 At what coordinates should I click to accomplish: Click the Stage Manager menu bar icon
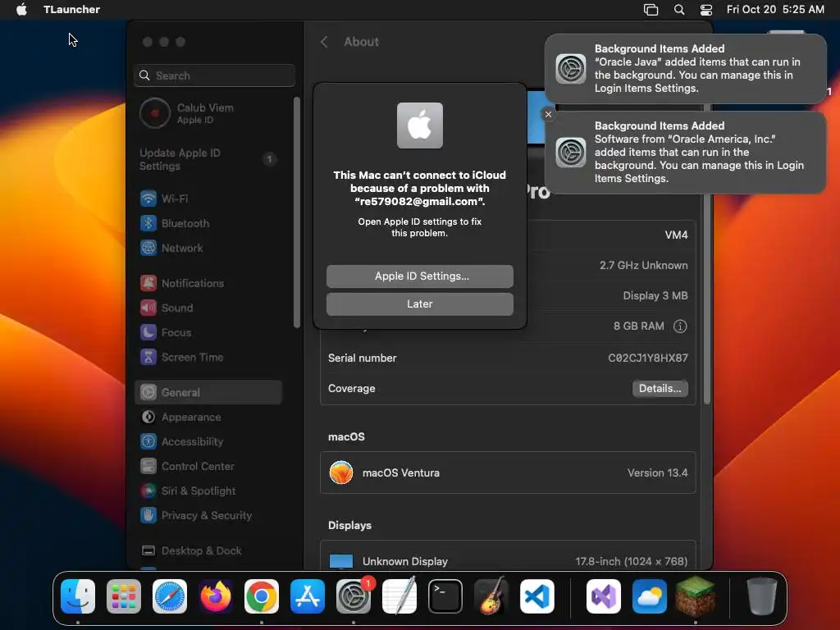(x=651, y=9)
